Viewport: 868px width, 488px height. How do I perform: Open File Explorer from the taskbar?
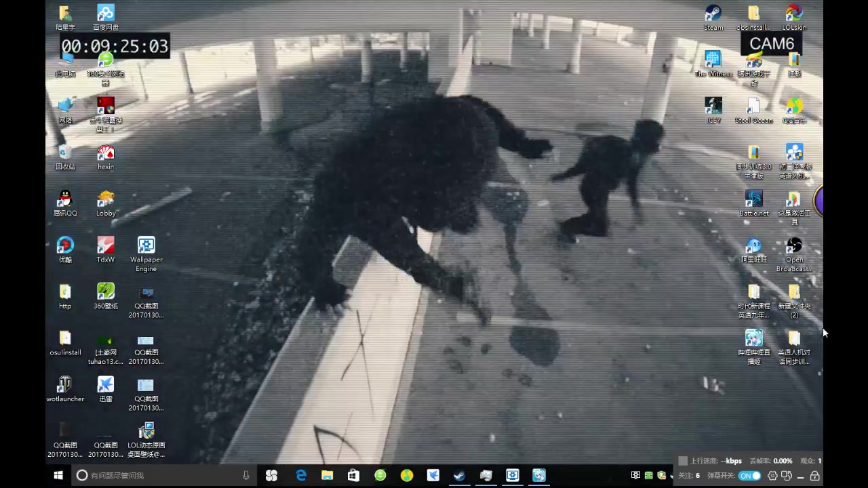coord(328,476)
